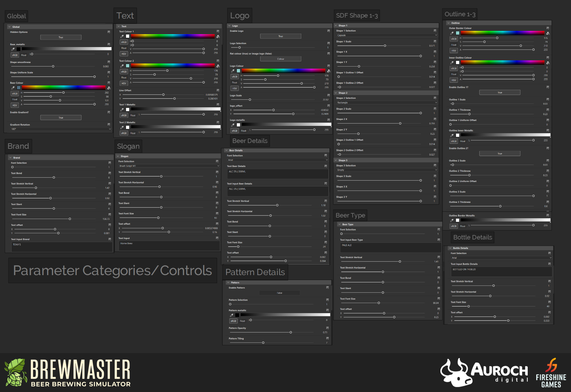Open the colour picker icon for Text Colour 2
The width and height of the screenshot is (571, 392).
pos(218,66)
